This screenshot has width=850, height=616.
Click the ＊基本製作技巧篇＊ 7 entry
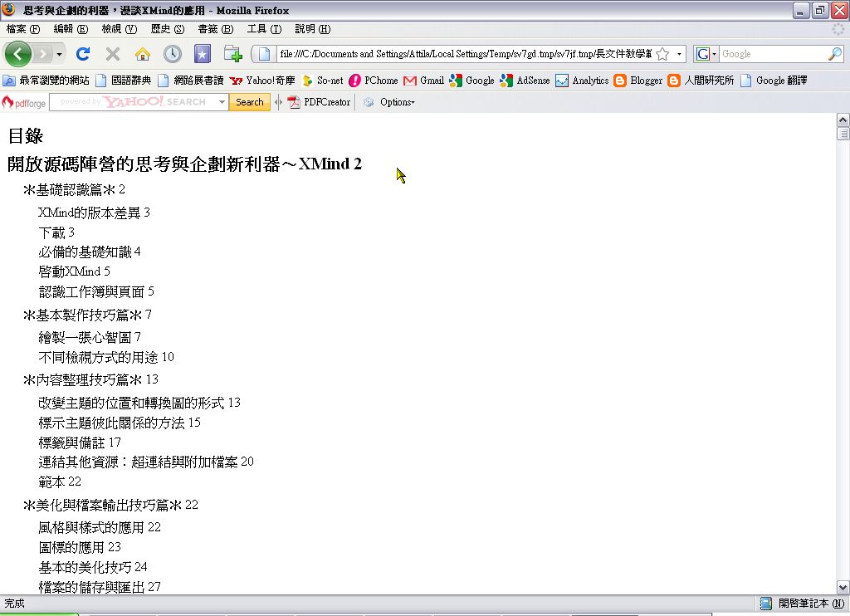[x=87, y=315]
